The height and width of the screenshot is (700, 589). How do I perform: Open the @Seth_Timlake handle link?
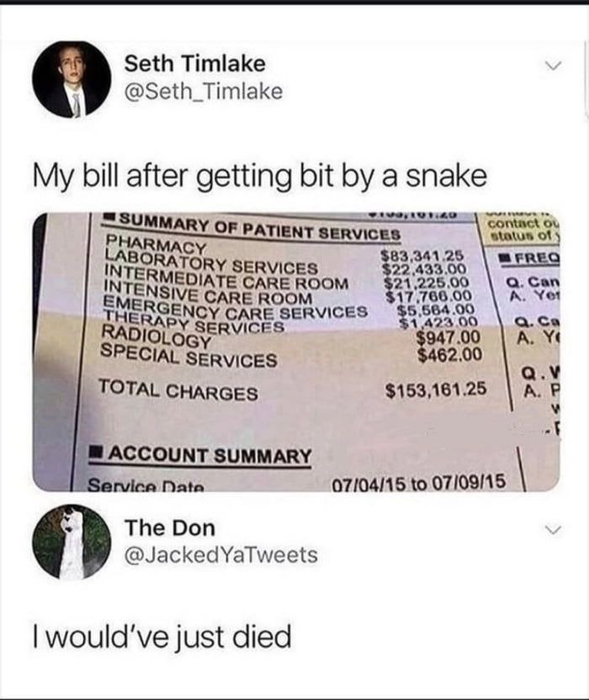pyautogui.click(x=203, y=92)
